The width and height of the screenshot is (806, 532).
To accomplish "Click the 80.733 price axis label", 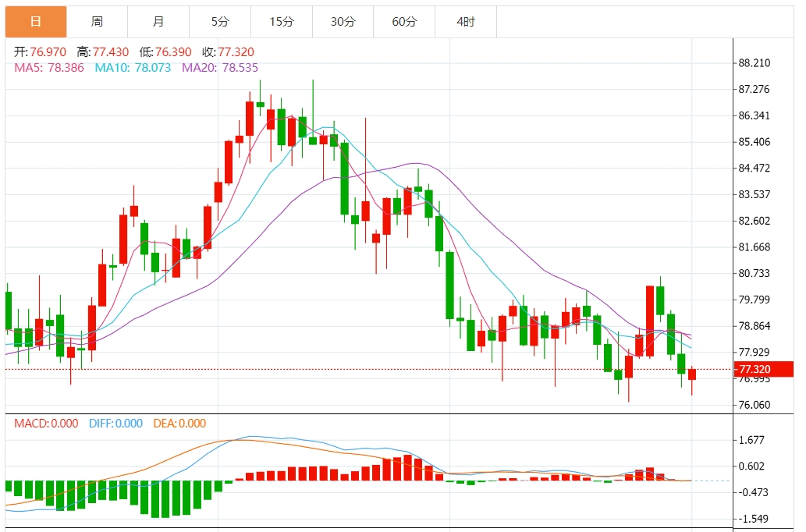I will [754, 274].
